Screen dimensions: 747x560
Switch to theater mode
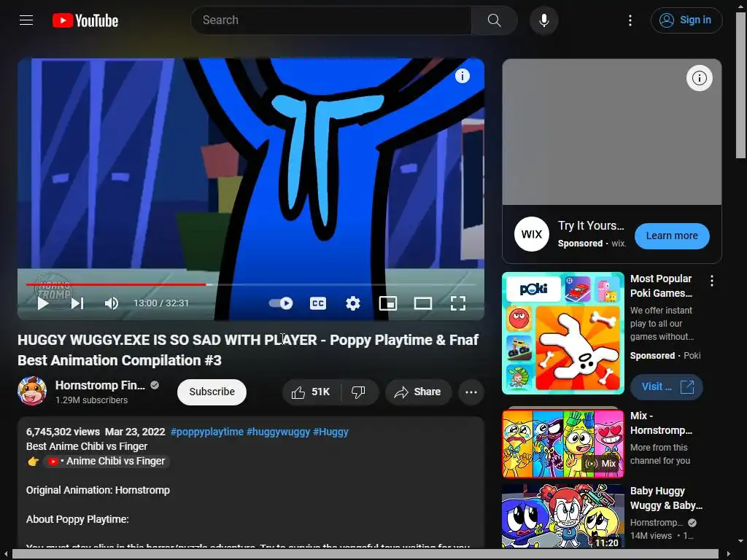[x=423, y=303]
